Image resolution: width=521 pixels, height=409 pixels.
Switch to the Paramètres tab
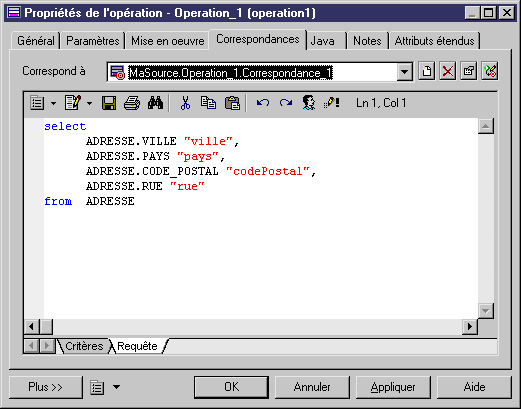pyautogui.click(x=93, y=41)
